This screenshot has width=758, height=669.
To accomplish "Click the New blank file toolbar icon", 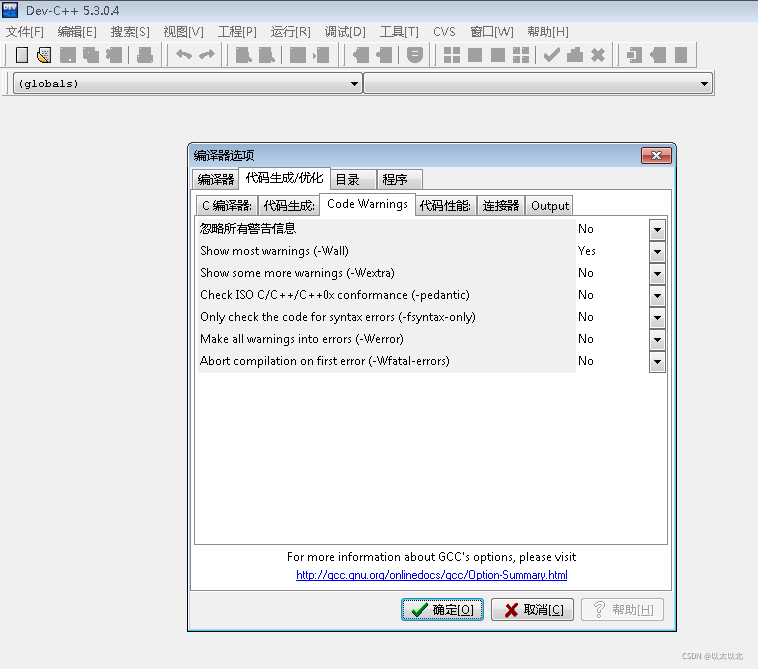I will 22,55.
